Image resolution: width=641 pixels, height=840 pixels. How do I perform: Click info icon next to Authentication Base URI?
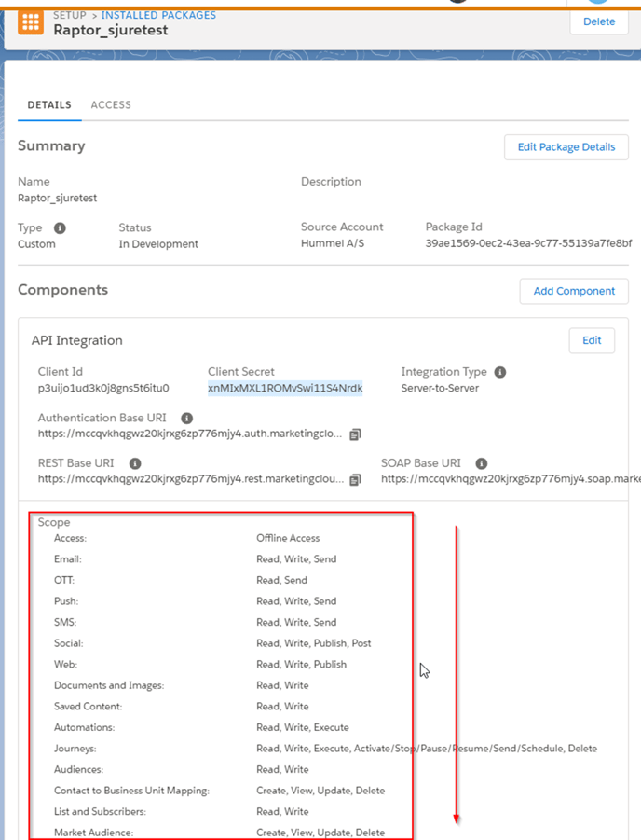(x=187, y=418)
